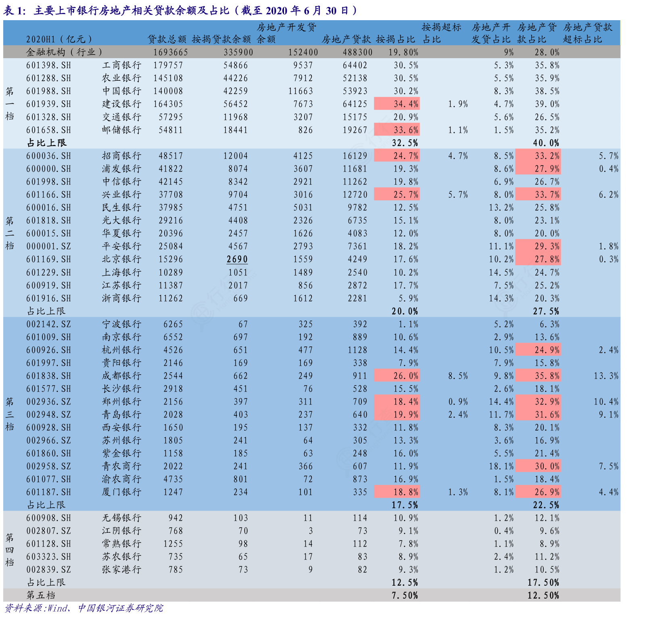
Task: Click the 按揭占比 column header
Action: click(x=395, y=40)
